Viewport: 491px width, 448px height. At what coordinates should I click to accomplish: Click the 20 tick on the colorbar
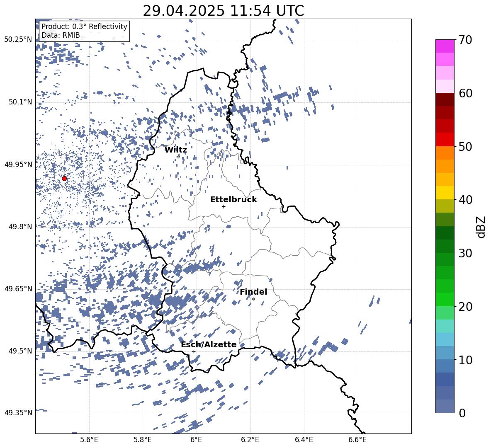point(465,306)
